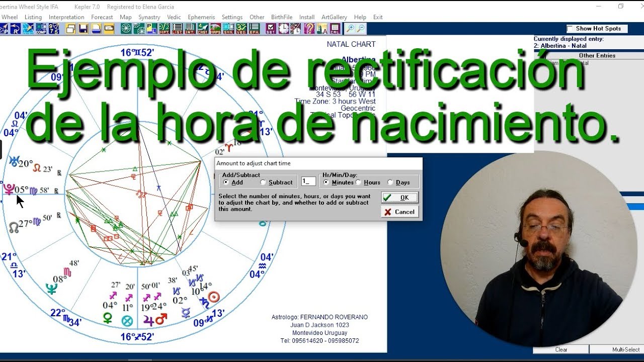
Task: Open the Settings menu
Action: [x=232, y=17]
